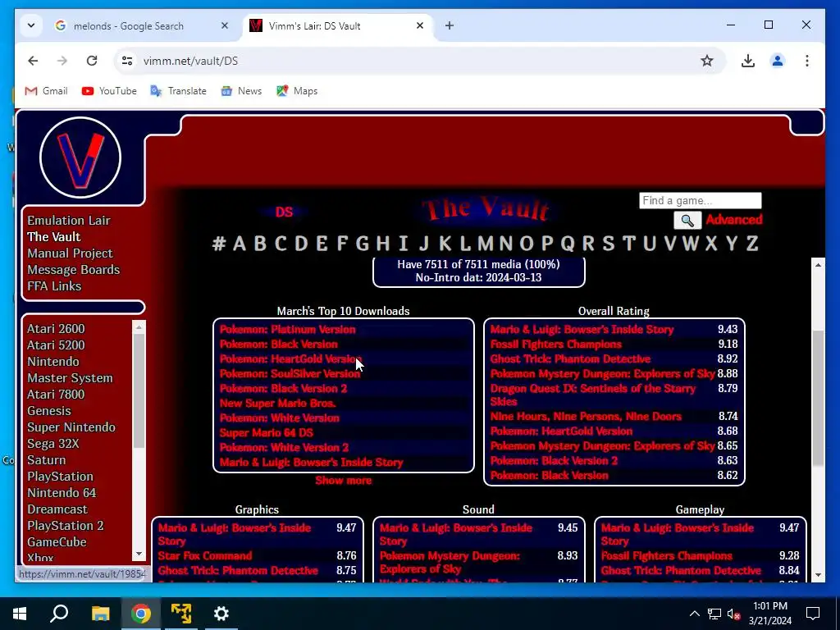Viewport: 840px width, 630px height.
Task: Open New Super Mario Bros. link
Action: [x=277, y=404]
